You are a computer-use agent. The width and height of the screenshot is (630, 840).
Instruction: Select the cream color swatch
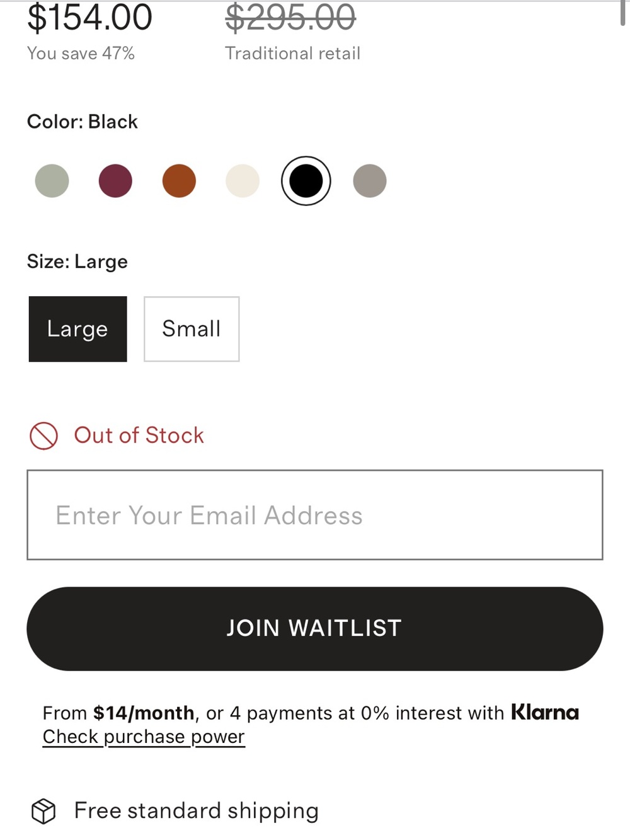243,181
